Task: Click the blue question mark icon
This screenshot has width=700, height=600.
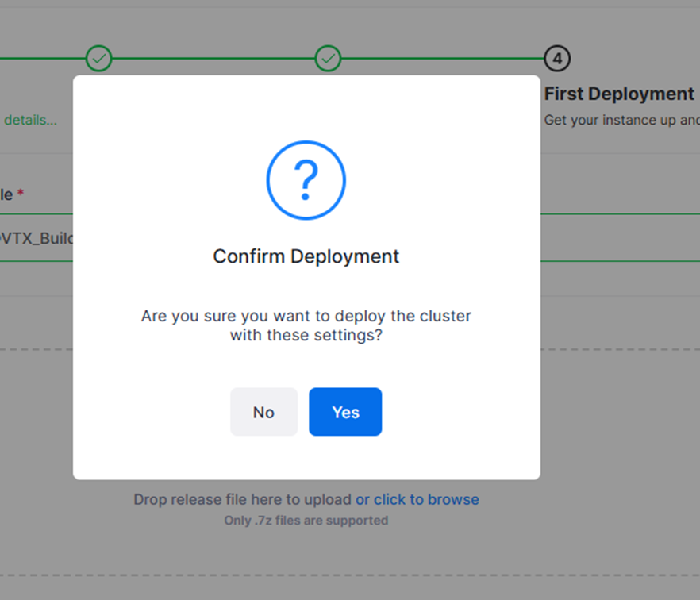Action: click(x=306, y=180)
